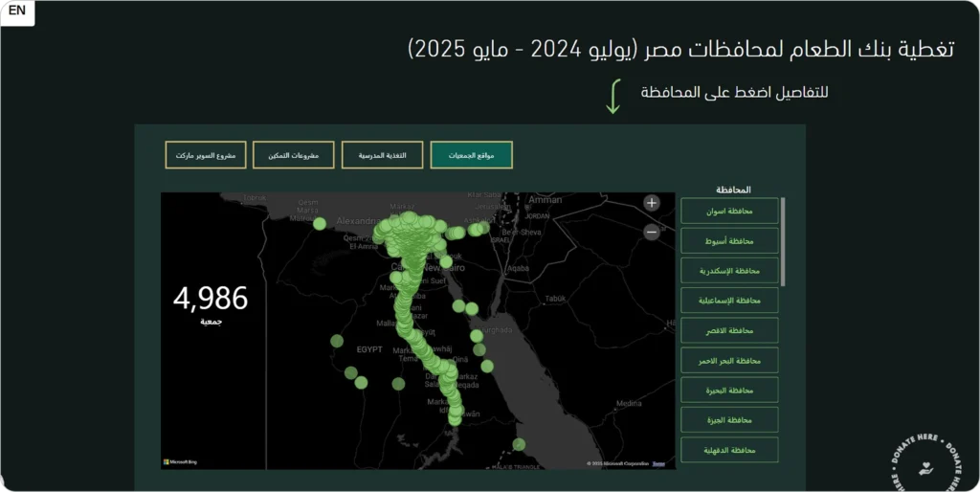This screenshot has height=492, width=980.
Task: Select محافظة الاقصر governorate
Action: tap(729, 330)
